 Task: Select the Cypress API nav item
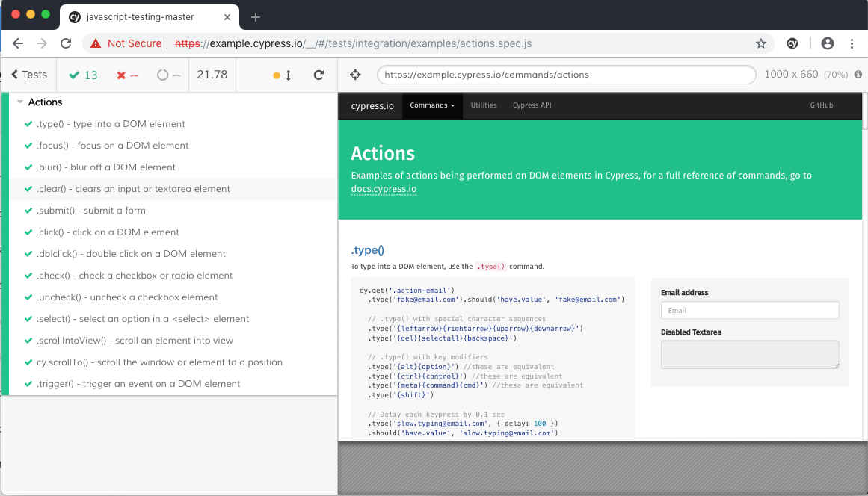532,105
